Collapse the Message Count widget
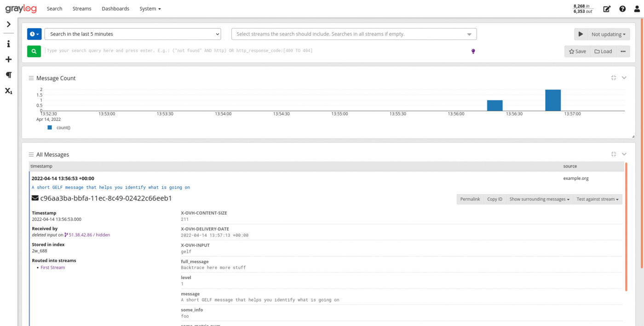Viewport: 644px width, 326px height. 624,78
